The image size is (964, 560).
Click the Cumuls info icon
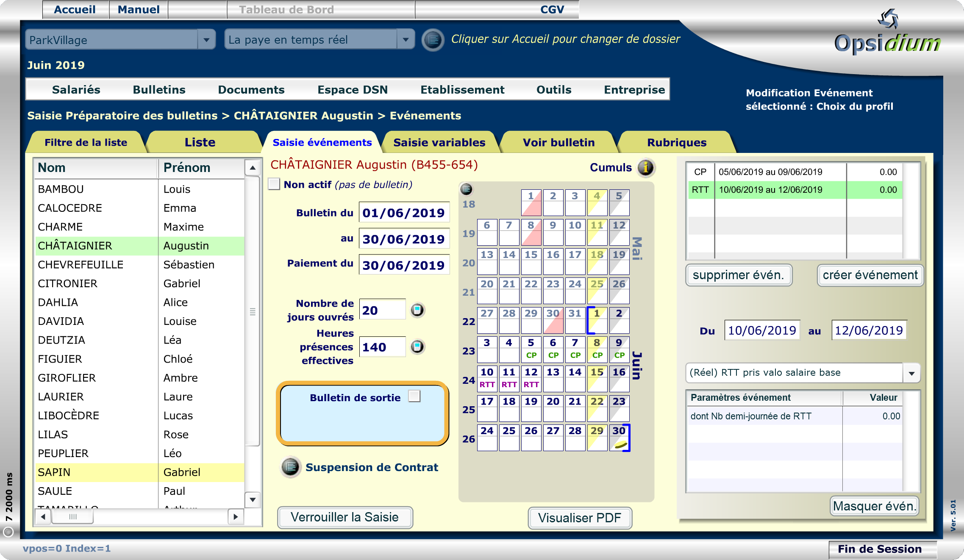(x=645, y=168)
